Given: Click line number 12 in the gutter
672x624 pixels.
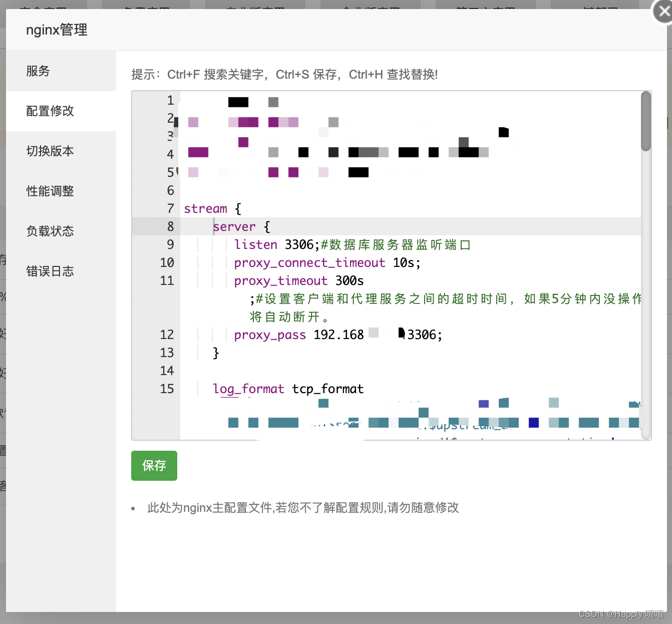Looking at the screenshot, I should click(x=167, y=335).
